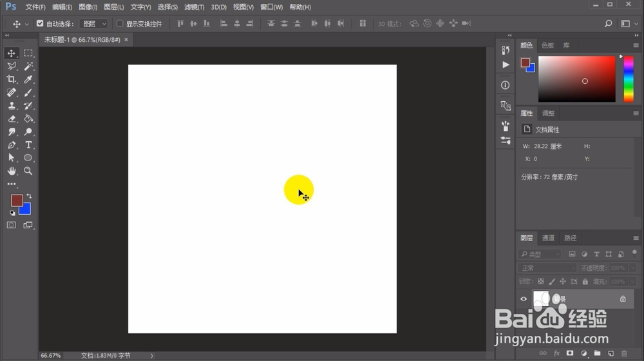
Task: Open the Edit Toolbar ellipsis menu
Action: (x=12, y=184)
